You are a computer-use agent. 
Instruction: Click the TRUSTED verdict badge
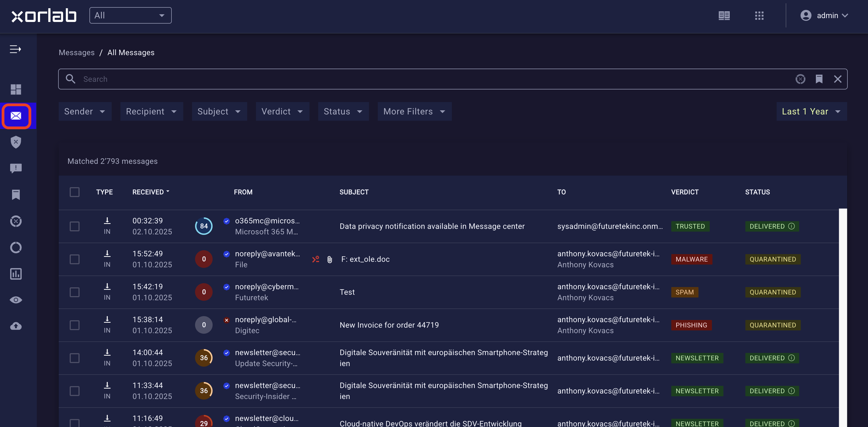pos(690,226)
